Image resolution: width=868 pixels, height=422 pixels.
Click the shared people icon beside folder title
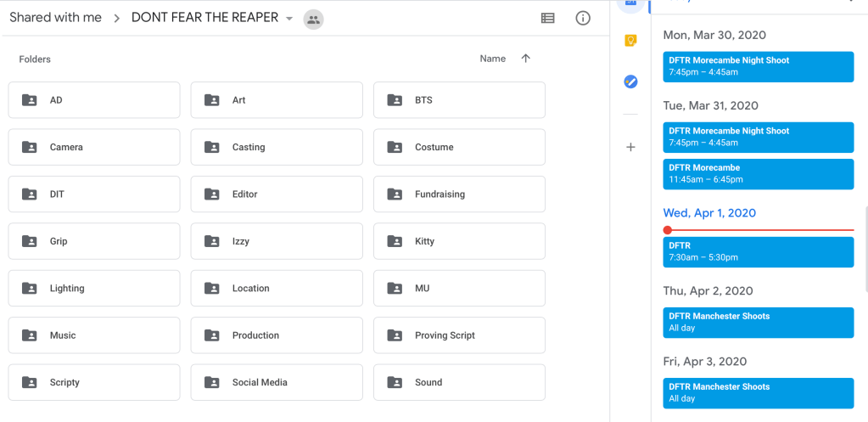[313, 19]
